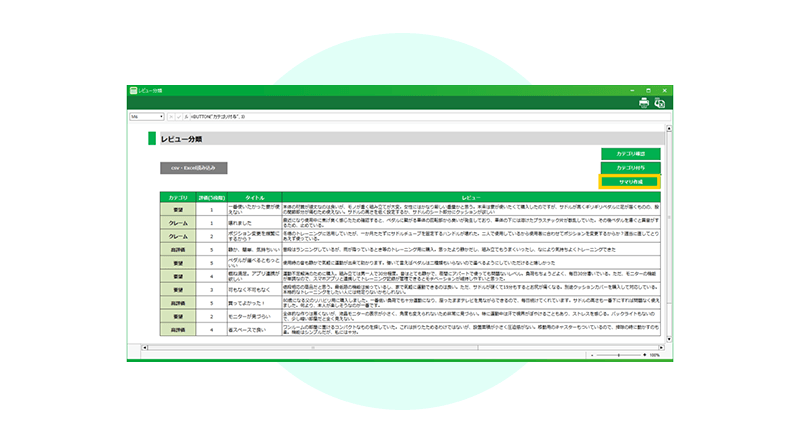Click the zoom in plus icon
This screenshot has height=440, width=800.
644,355
